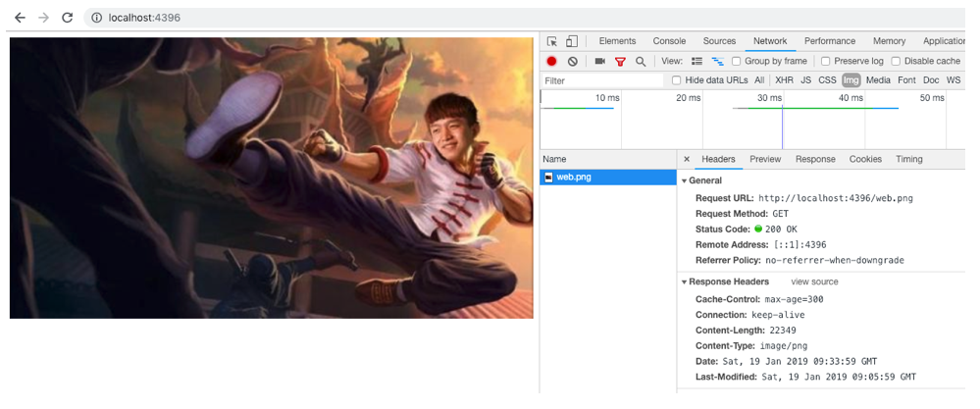980x409 pixels.
Task: Toggle the device toolbar icon
Action: [571, 41]
